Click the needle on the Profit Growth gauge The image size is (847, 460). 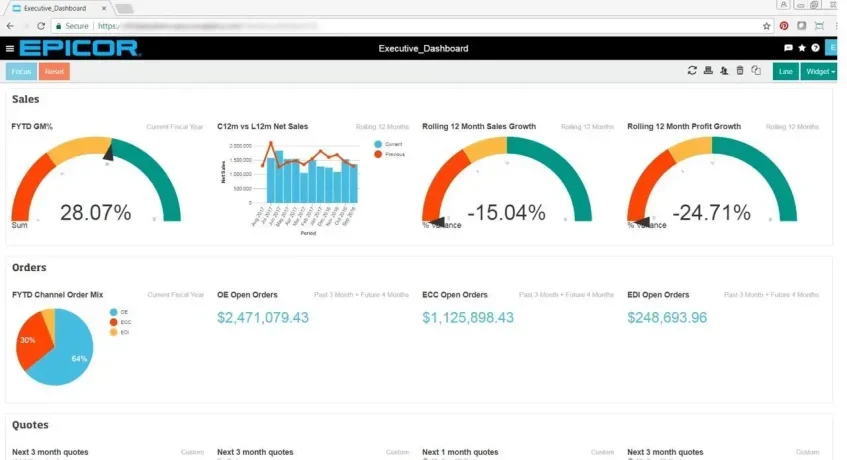643,221
